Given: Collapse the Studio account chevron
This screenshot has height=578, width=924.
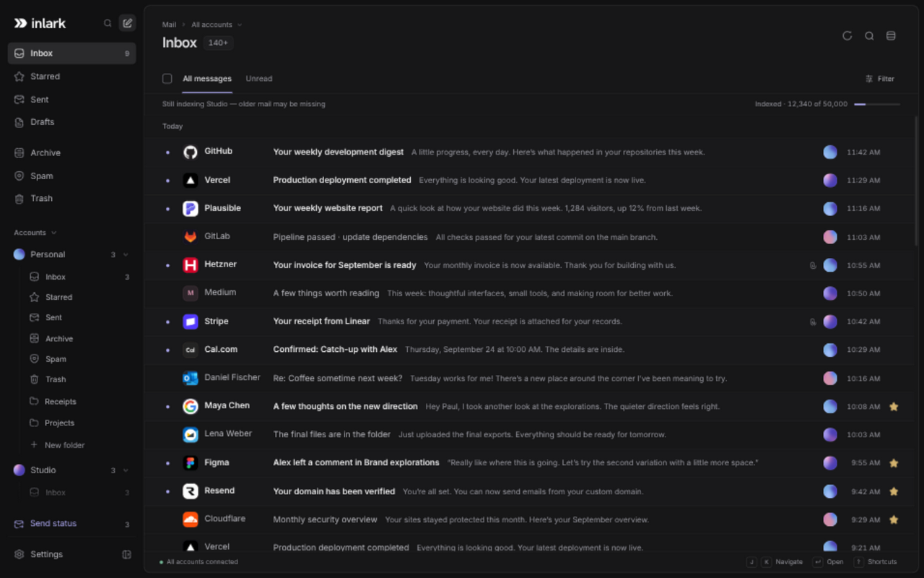Looking at the screenshot, I should (x=126, y=470).
